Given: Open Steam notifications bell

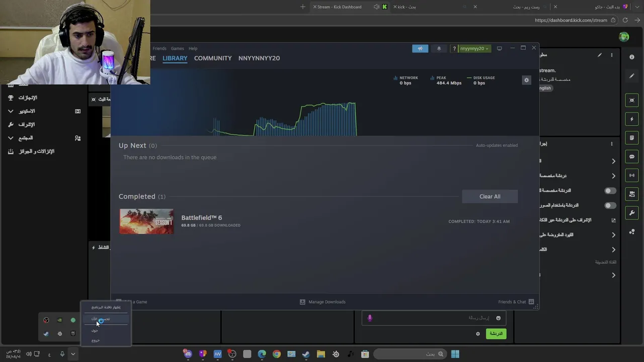Looking at the screenshot, I should [x=439, y=48].
